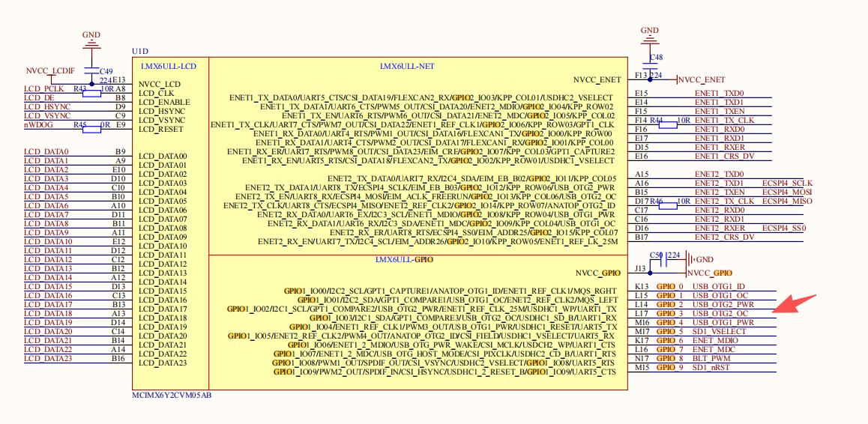Click the I.MX6ULL-NET block title
Image resolution: width=868 pixels, height=424 pixels.
(x=407, y=67)
